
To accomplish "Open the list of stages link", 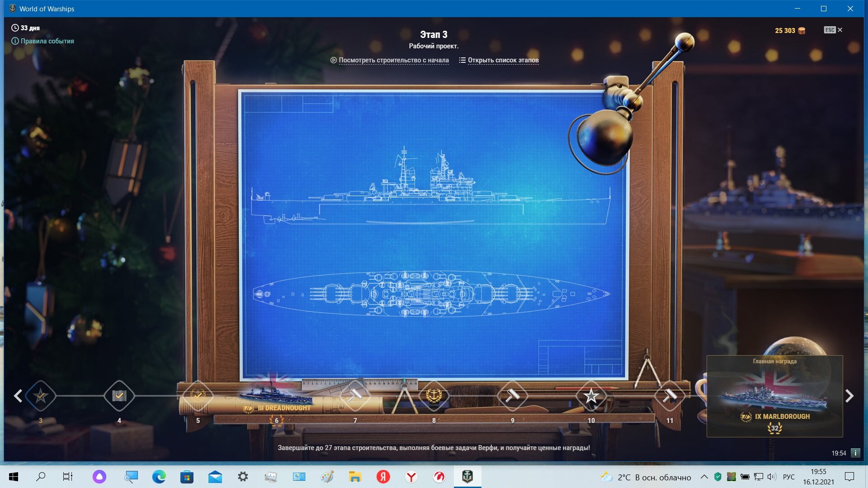I will pos(499,60).
